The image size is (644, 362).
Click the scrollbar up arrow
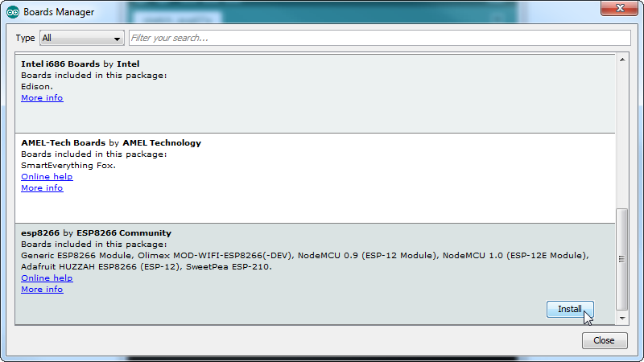tap(622, 59)
